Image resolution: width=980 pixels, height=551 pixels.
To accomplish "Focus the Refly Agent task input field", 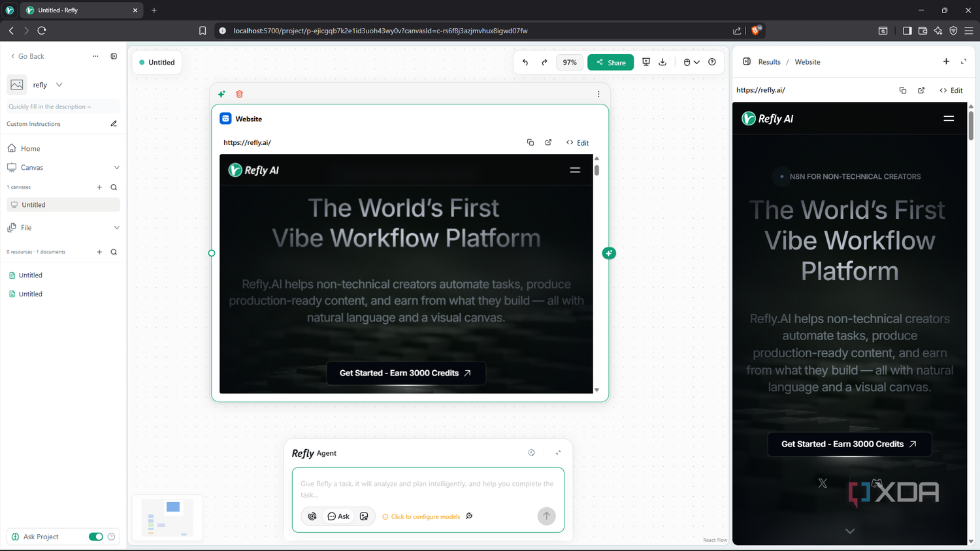I will (x=428, y=489).
